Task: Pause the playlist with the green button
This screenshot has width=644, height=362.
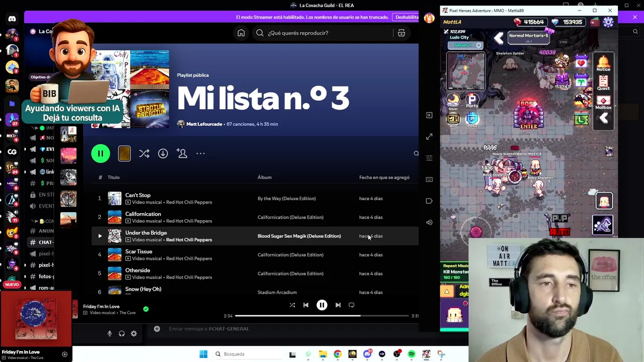Action: (101, 153)
